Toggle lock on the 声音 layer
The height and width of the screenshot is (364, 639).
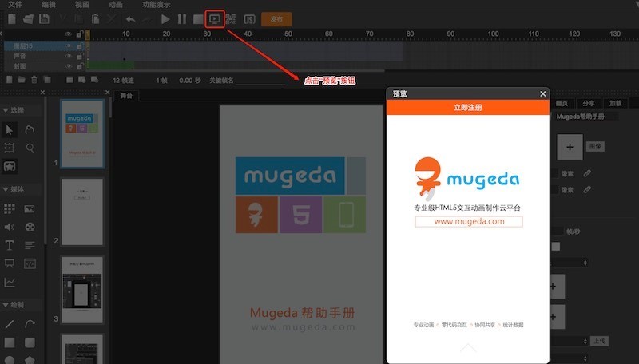point(79,56)
